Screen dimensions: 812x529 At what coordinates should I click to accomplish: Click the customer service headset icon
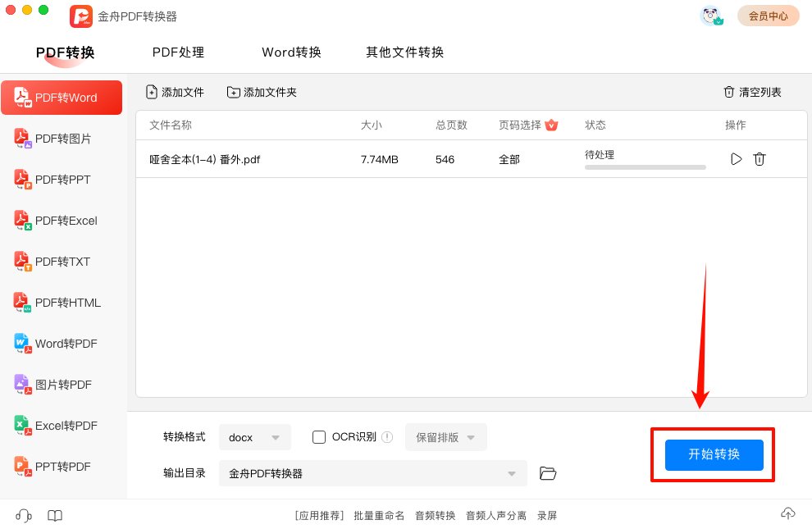pos(24,515)
